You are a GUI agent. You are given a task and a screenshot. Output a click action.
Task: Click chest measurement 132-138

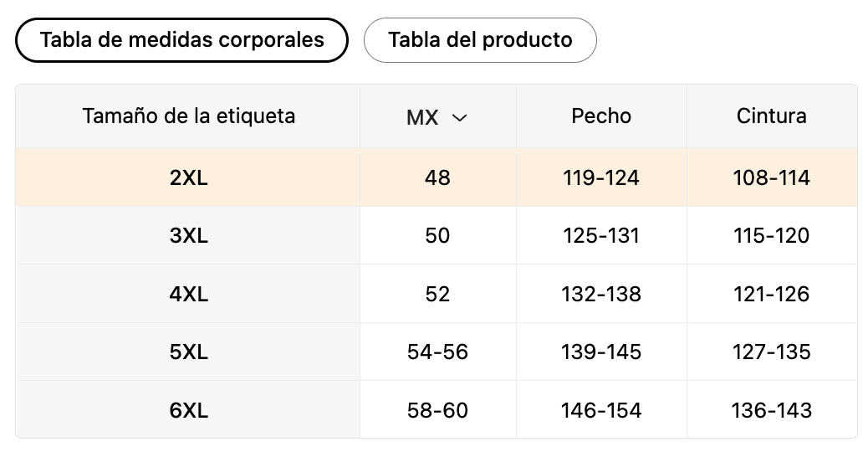pos(601,294)
